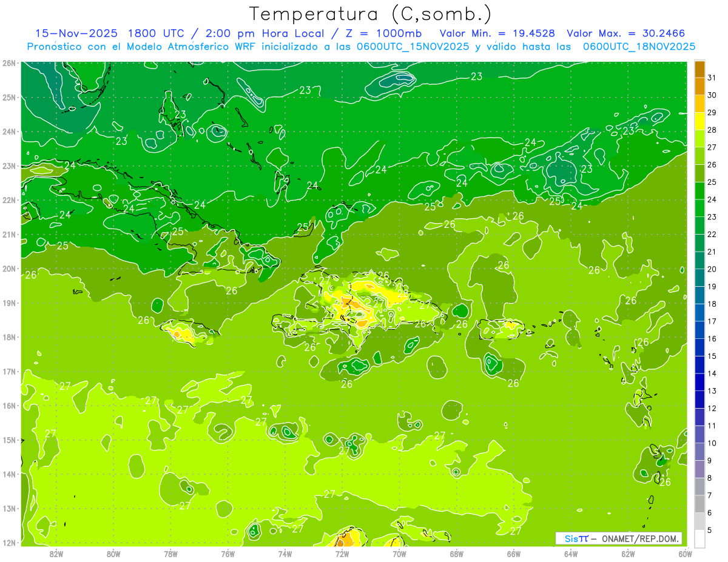
Task: Click the '1800 UTC' time text
Action: [158, 33]
